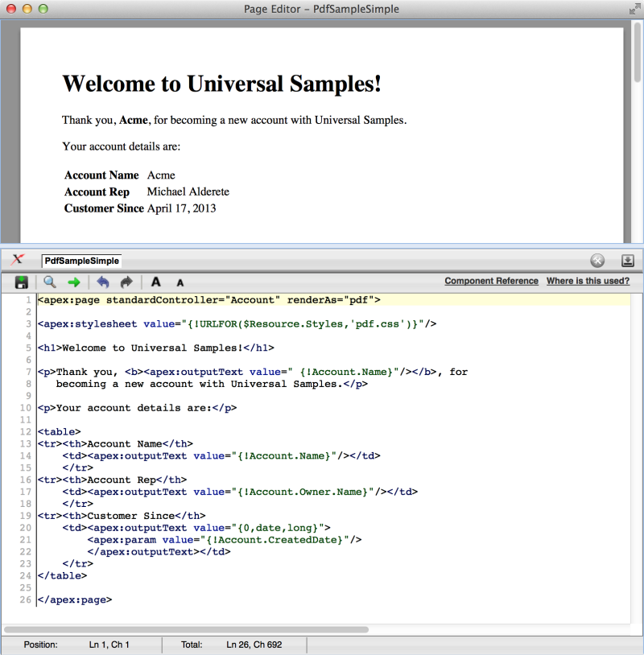Click the resize arrows in the title bar

[x=634, y=9]
